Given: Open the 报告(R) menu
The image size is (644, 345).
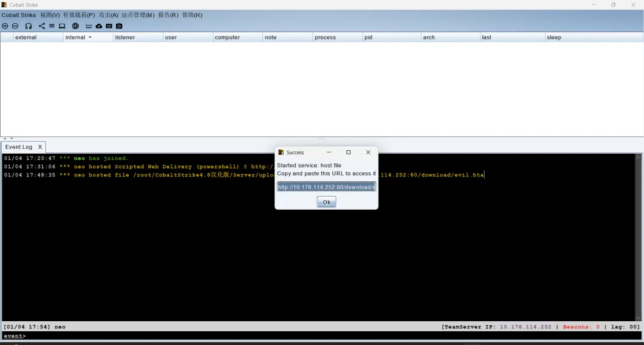Looking at the screenshot, I should coord(168,15).
